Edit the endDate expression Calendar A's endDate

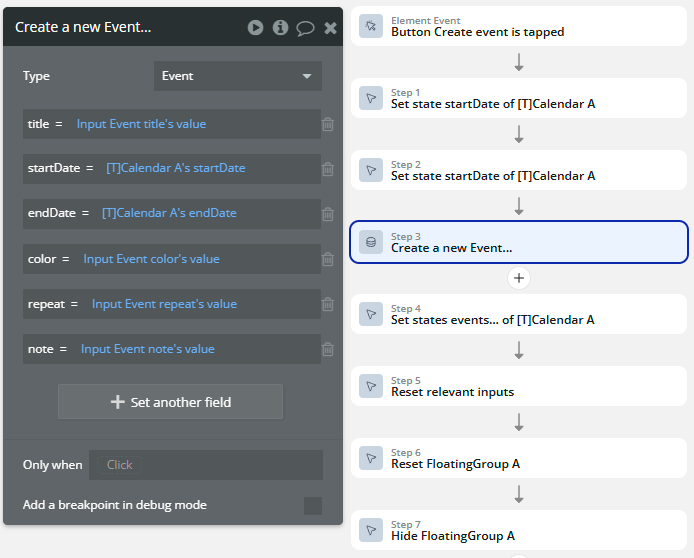point(169,213)
